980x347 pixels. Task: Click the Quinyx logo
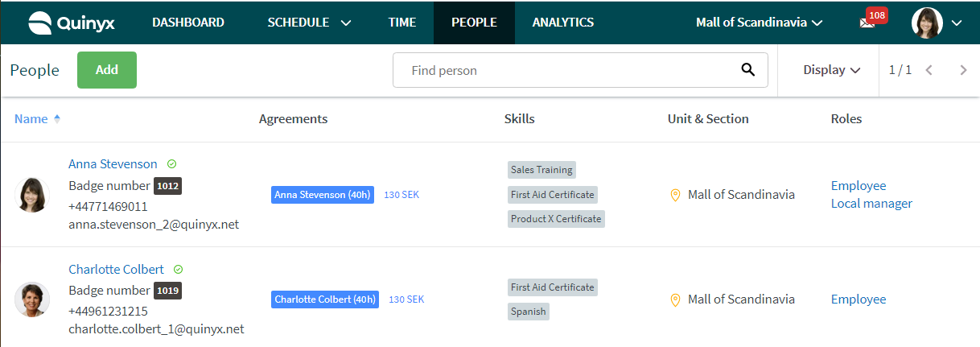coord(72,23)
